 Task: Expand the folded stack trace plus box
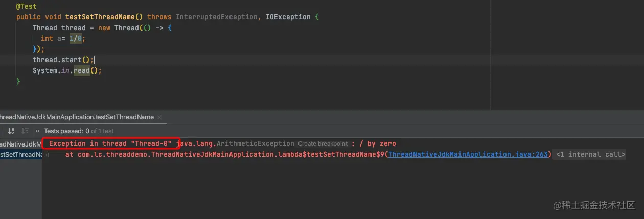pyautogui.click(x=47, y=155)
